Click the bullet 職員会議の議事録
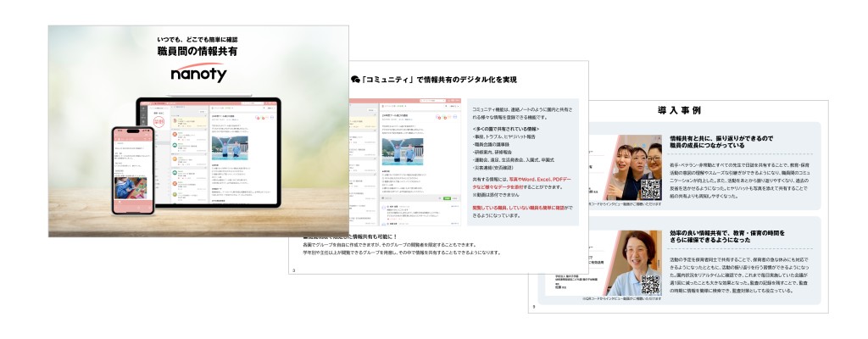 click(490, 144)
